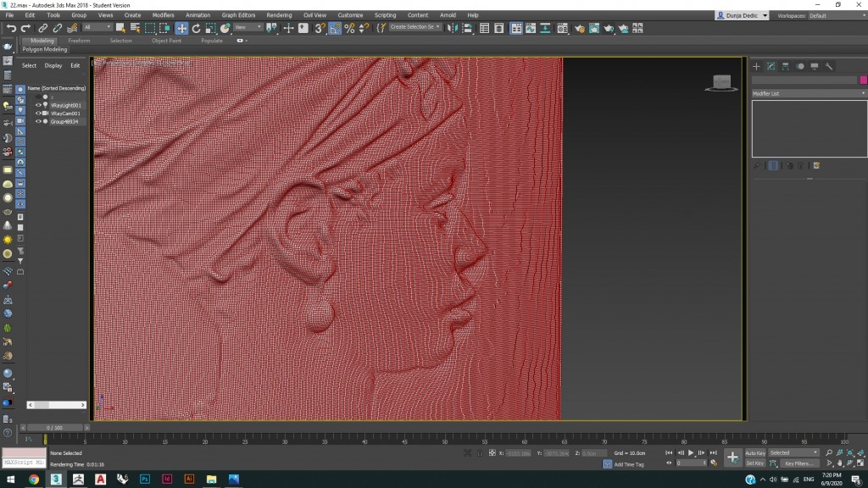This screenshot has height=488, width=868.
Task: Click the pink object color swatch
Action: [863, 80]
